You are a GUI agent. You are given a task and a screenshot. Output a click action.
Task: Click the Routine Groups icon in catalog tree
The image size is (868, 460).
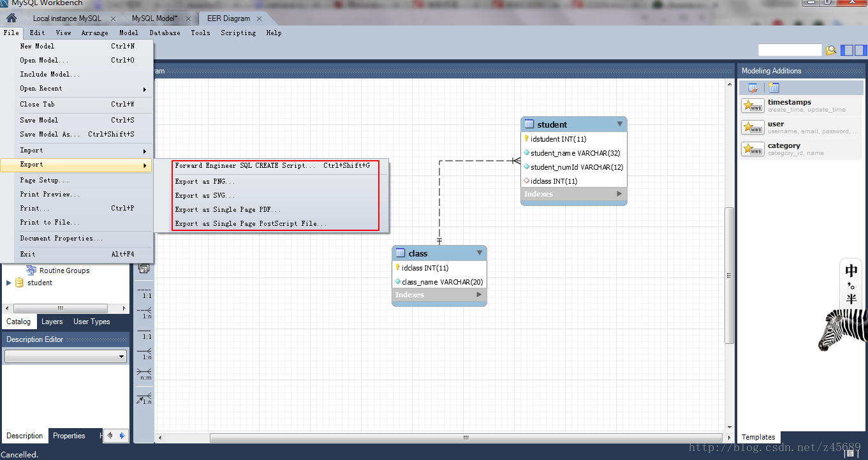pos(31,271)
